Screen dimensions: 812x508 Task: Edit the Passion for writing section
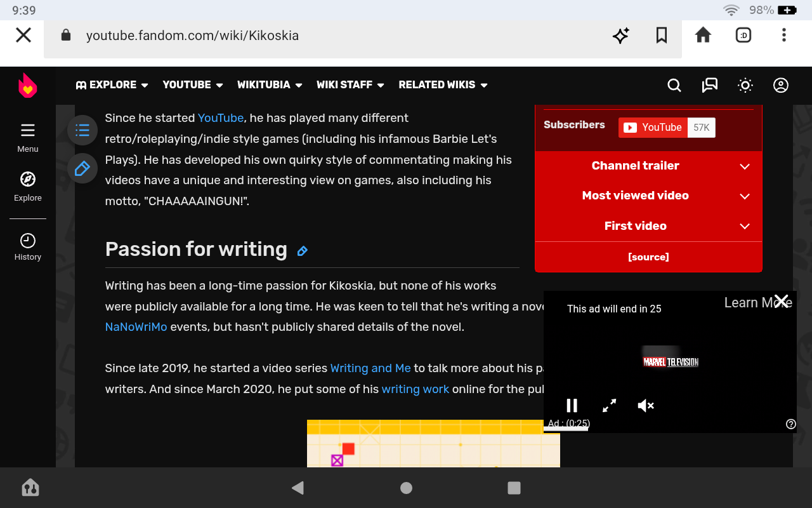pos(303,251)
